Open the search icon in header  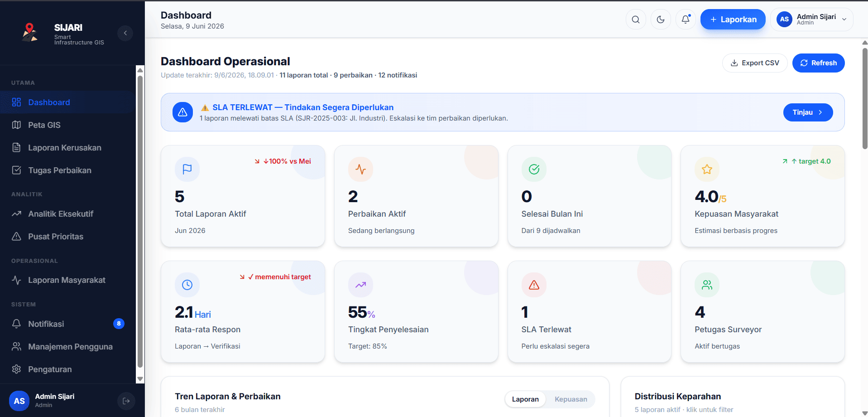click(636, 19)
